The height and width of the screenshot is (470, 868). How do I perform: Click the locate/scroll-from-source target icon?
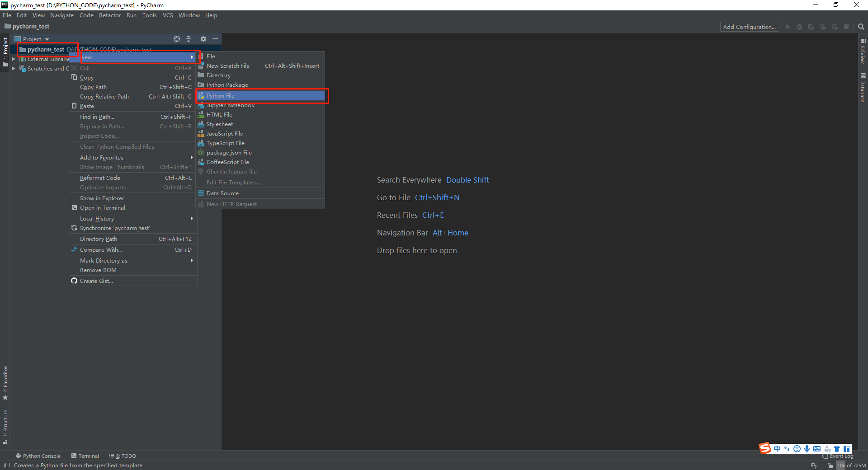click(177, 39)
